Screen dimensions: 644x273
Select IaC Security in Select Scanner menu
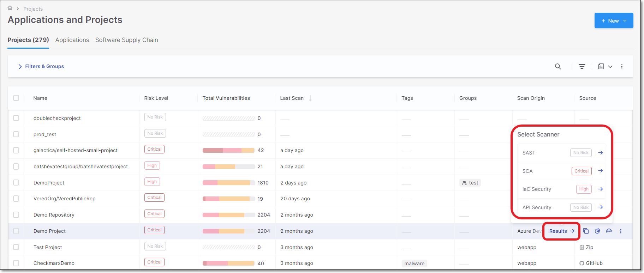[x=562, y=189]
